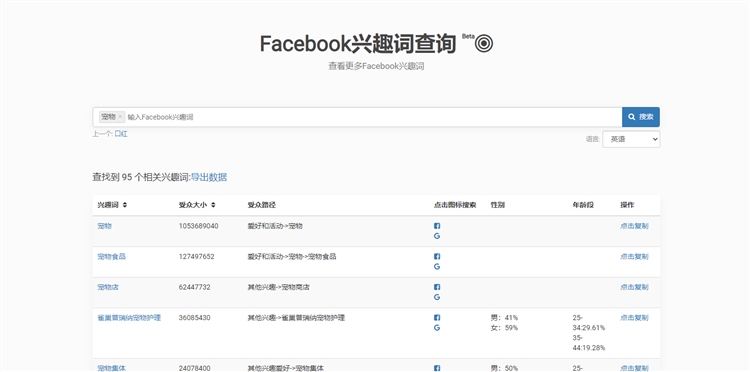Click the 年龄段 column header
Viewport: 750px width, 372px height.
tap(583, 205)
